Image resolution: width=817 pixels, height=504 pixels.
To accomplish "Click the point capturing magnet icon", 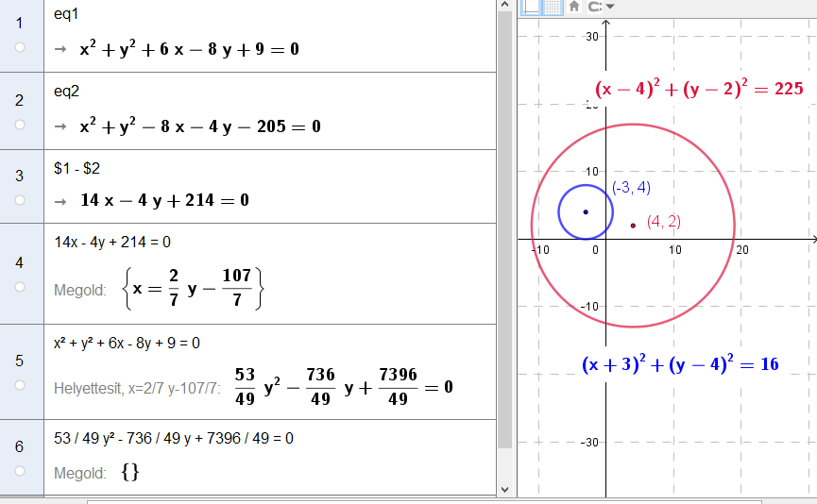I will [595, 6].
